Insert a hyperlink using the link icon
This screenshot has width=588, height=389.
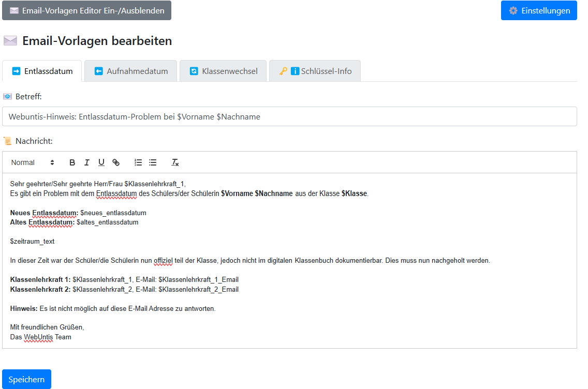[116, 162]
